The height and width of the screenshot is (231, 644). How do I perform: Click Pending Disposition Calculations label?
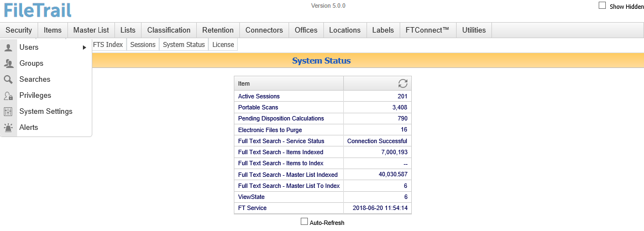click(281, 119)
